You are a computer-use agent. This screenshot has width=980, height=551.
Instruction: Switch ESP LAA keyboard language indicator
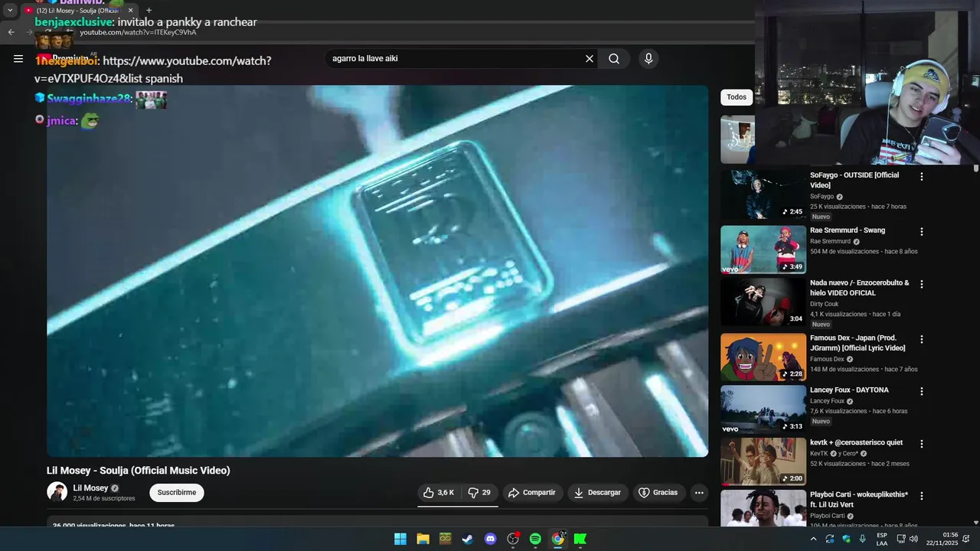pos(882,539)
